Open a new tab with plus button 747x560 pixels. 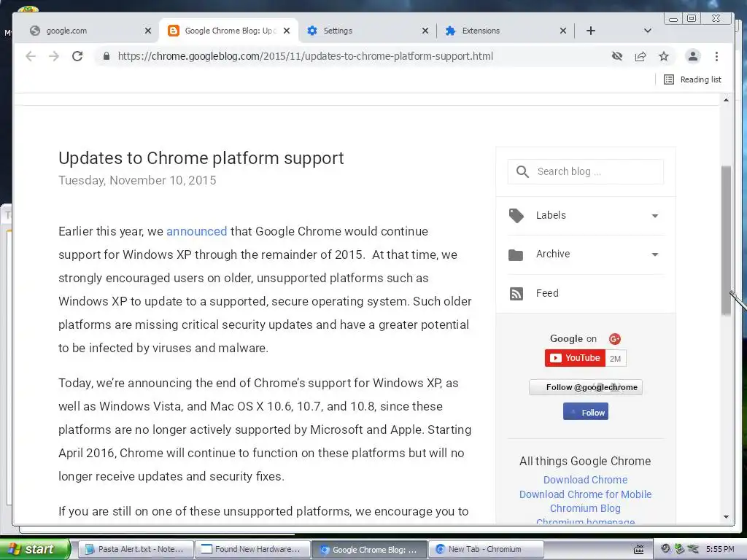pyautogui.click(x=591, y=31)
